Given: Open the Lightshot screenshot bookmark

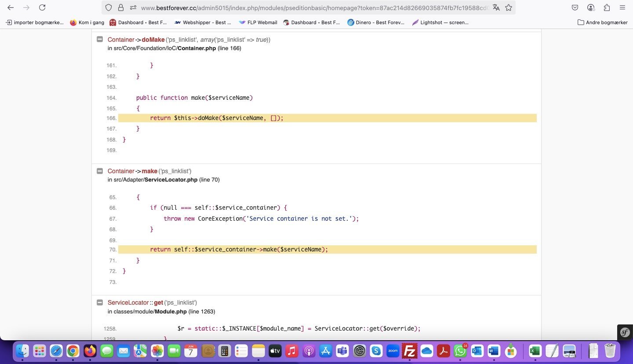Looking at the screenshot, I should pyautogui.click(x=440, y=22).
